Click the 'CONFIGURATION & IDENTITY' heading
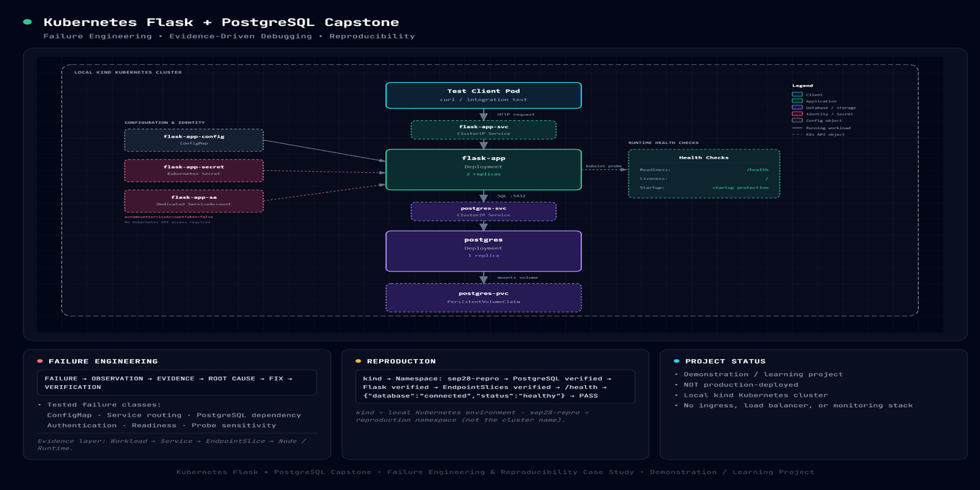The image size is (980, 490). point(165,122)
